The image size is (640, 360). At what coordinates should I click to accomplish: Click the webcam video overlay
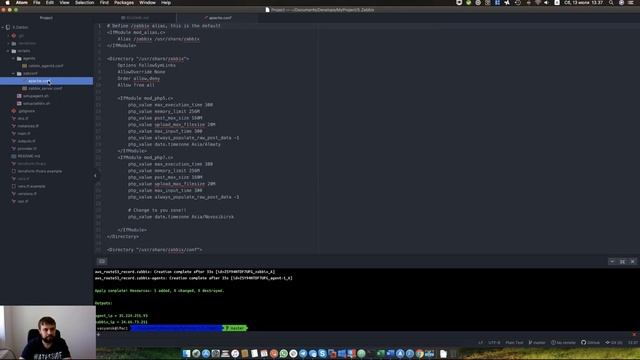(x=48, y=332)
